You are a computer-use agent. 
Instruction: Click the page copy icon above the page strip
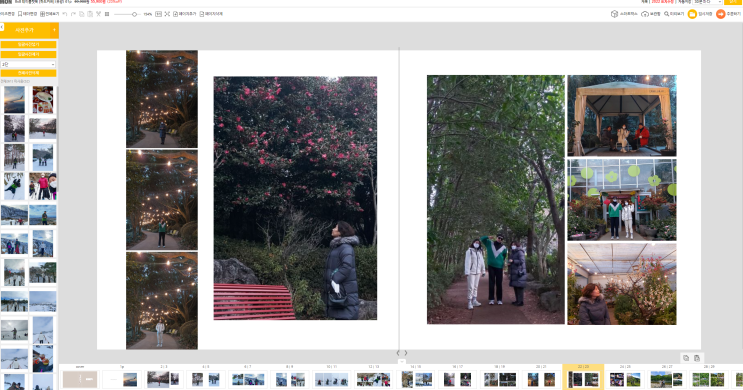(686, 358)
